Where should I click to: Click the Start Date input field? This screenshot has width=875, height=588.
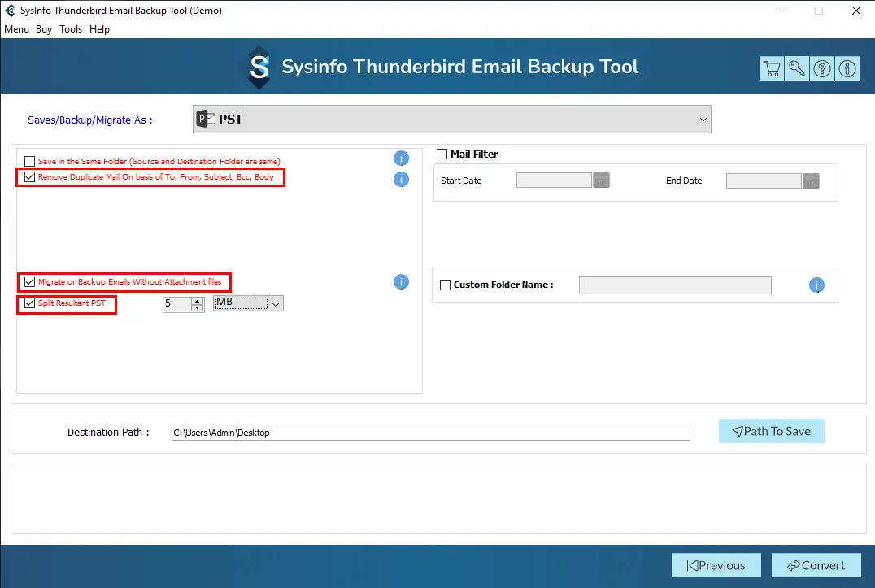[554, 181]
